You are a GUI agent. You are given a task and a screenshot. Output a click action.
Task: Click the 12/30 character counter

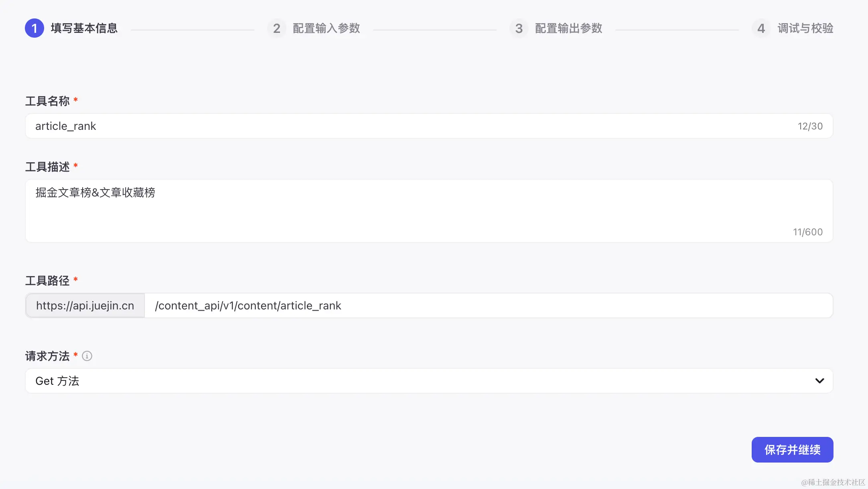[x=810, y=126]
